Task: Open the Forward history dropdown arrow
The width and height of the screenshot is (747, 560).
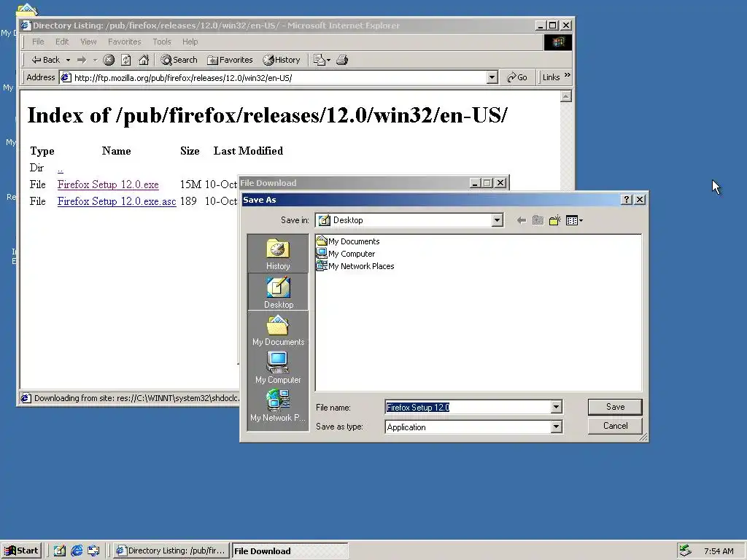Action: click(x=95, y=60)
